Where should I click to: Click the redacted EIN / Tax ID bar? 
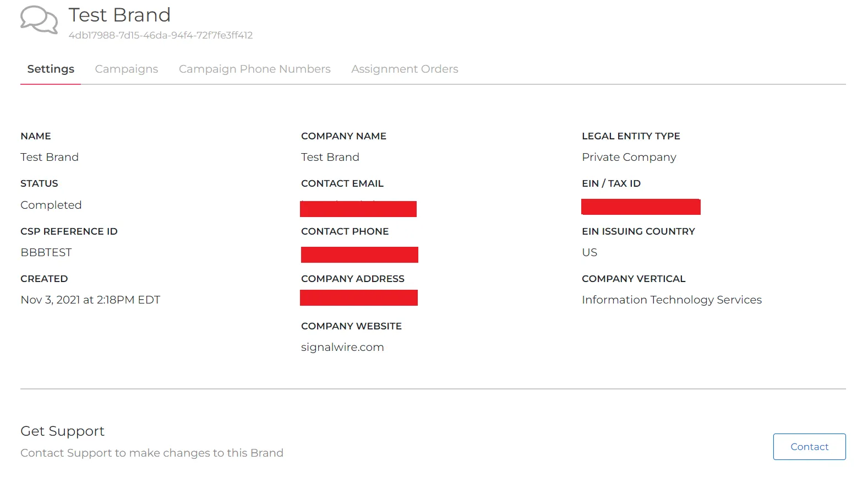641,206
